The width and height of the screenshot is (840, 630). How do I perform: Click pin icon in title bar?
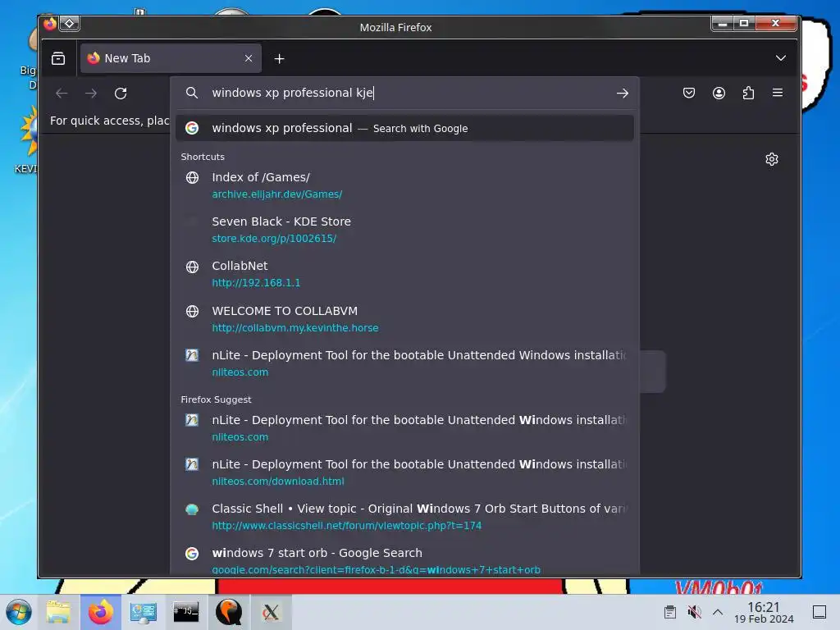pos(70,24)
